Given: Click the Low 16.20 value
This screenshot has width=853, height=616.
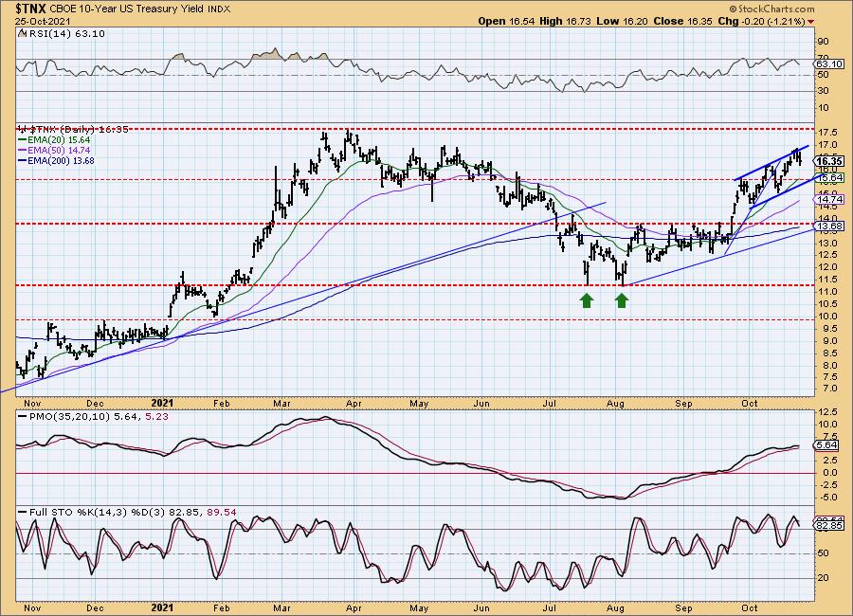Looking at the screenshot, I should click(x=622, y=21).
